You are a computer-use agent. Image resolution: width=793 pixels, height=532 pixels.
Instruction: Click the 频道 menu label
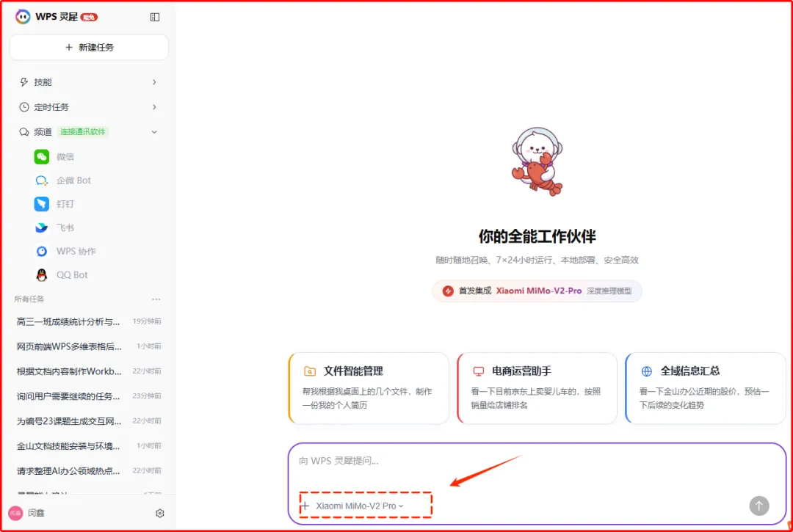43,132
